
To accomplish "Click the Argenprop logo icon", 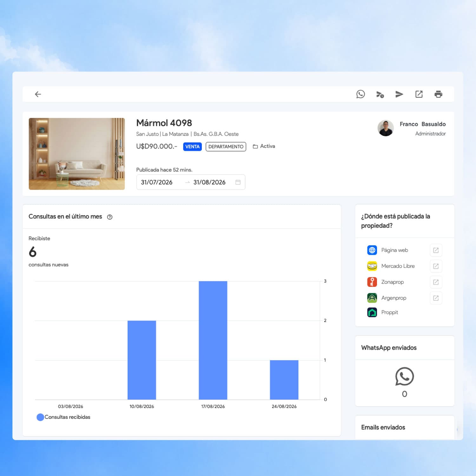I will [x=372, y=298].
